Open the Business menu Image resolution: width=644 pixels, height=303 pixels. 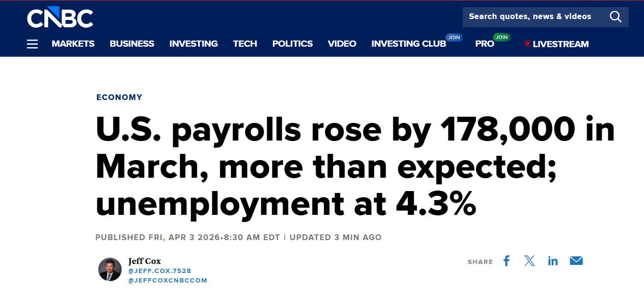[132, 44]
